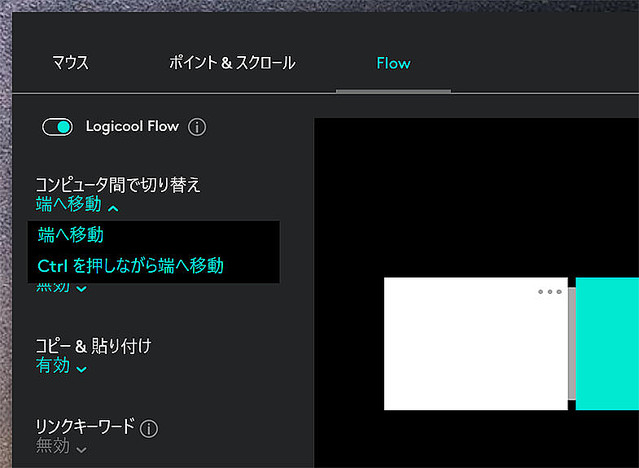
Task: Select the white computer screen tile
Action: click(476, 344)
